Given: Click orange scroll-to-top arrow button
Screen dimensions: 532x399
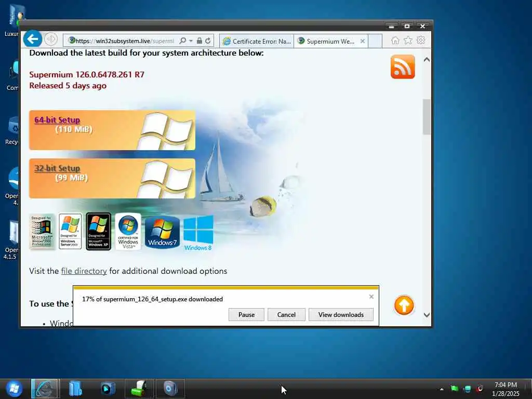Looking at the screenshot, I should point(404,305).
